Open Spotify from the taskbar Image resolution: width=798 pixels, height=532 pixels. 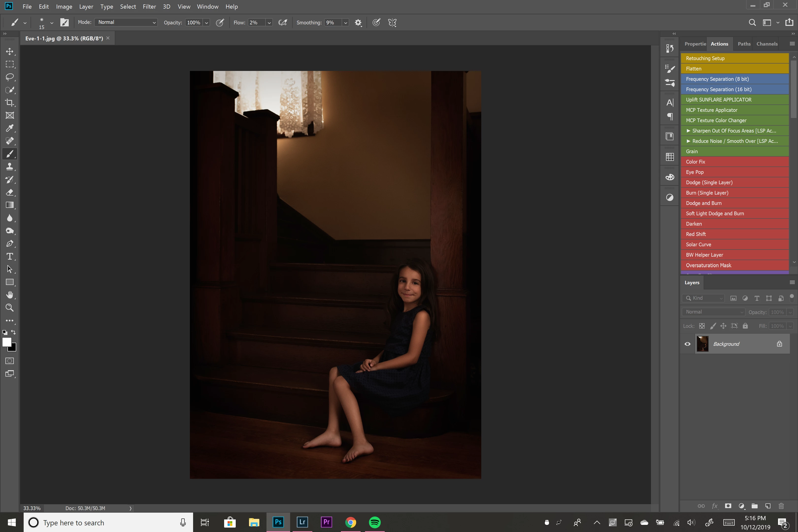pyautogui.click(x=375, y=522)
